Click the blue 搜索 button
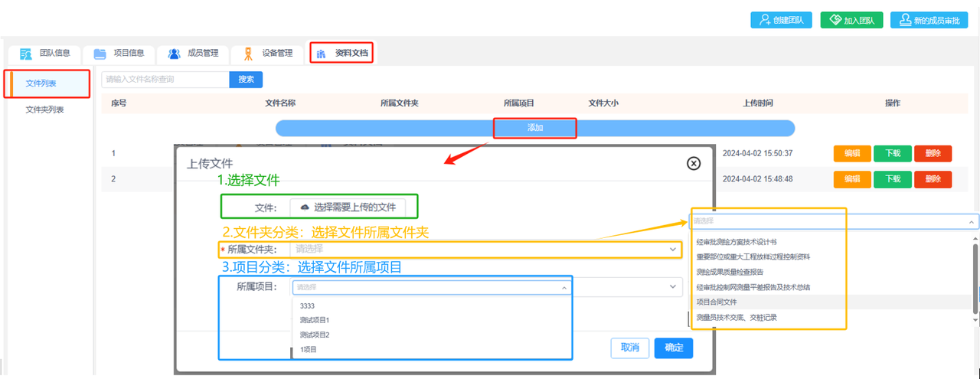 point(246,79)
